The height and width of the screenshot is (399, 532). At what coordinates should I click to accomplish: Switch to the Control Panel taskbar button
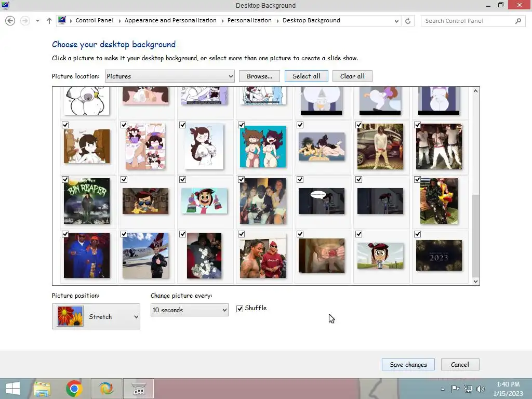tap(138, 389)
